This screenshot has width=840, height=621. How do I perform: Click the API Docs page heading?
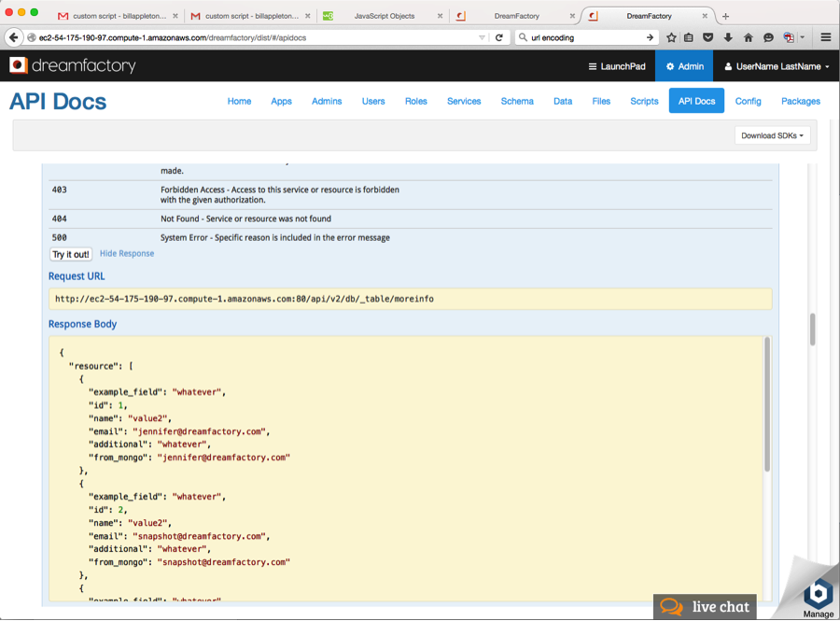coord(58,102)
